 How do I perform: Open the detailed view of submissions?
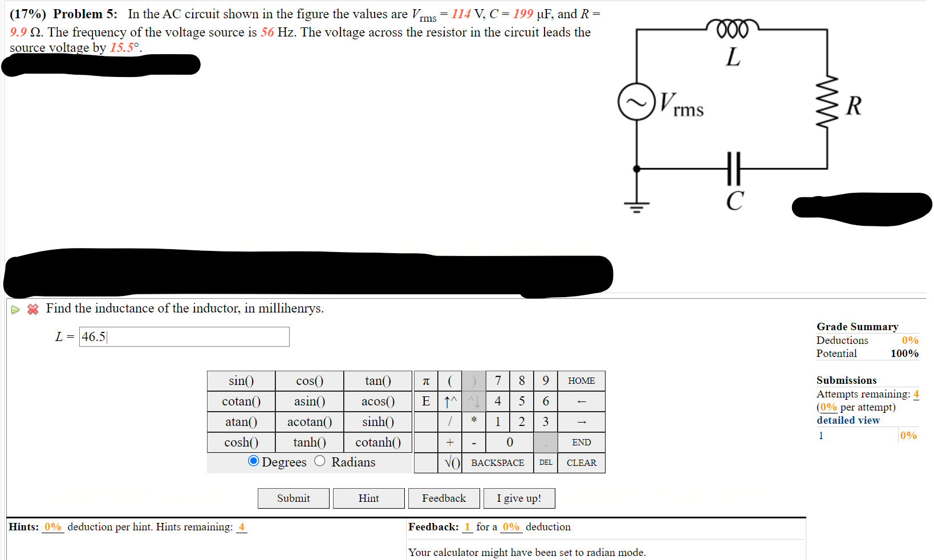click(x=847, y=420)
